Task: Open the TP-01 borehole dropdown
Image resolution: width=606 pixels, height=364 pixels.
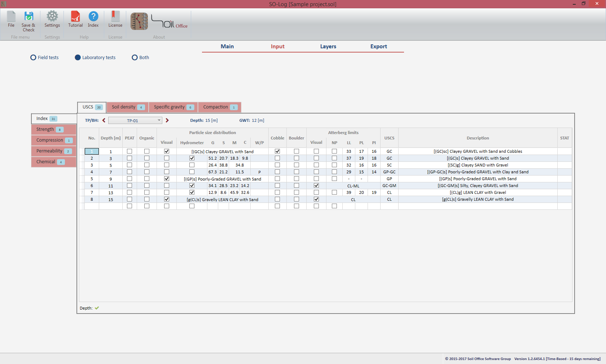Action: [x=135, y=120]
